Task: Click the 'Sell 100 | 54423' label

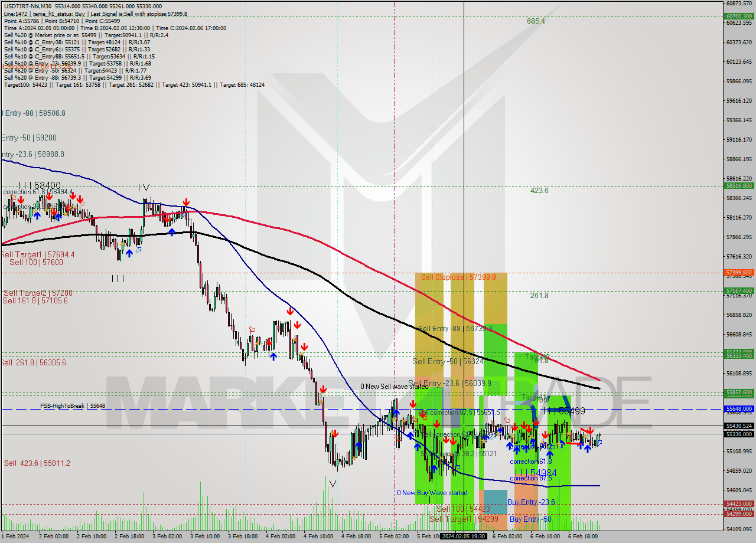Action: [x=463, y=509]
